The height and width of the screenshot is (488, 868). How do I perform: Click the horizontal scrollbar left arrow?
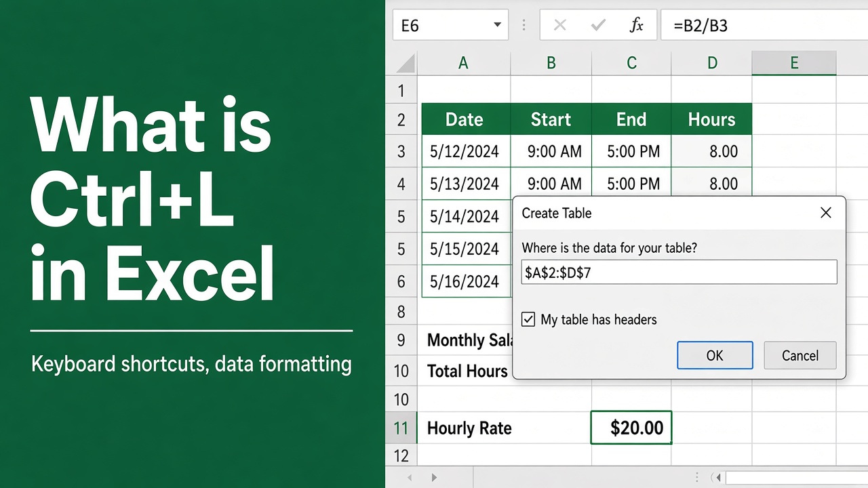pos(719,478)
